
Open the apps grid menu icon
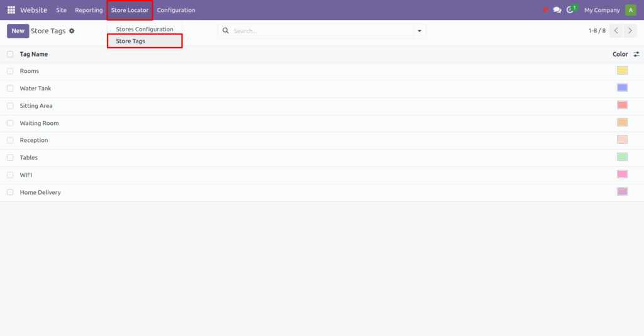[11, 10]
